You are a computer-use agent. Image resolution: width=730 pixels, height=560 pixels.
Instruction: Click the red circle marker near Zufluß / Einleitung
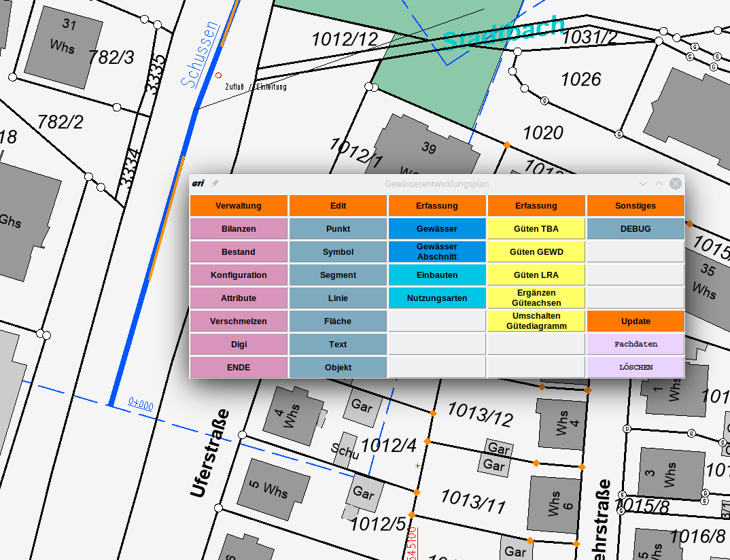coord(218,75)
